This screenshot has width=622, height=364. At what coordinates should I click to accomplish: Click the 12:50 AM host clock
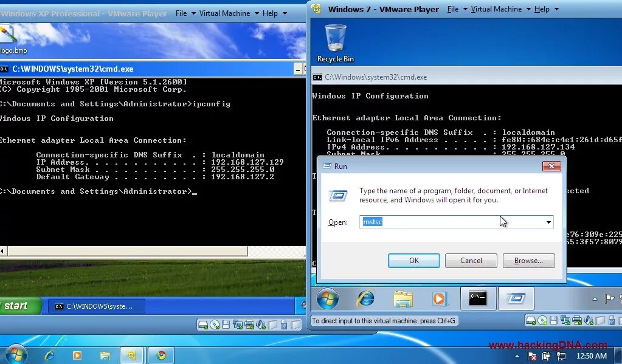591,356
